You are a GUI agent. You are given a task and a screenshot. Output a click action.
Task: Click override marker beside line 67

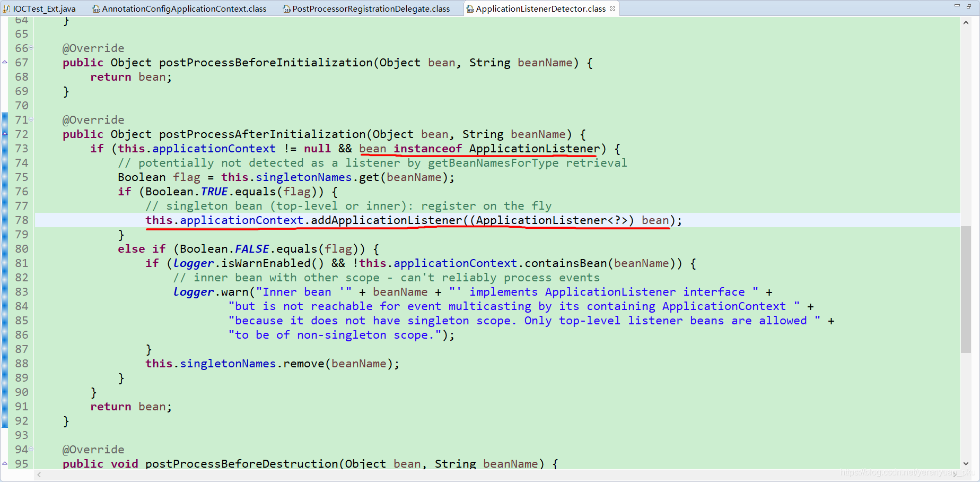pos(5,63)
